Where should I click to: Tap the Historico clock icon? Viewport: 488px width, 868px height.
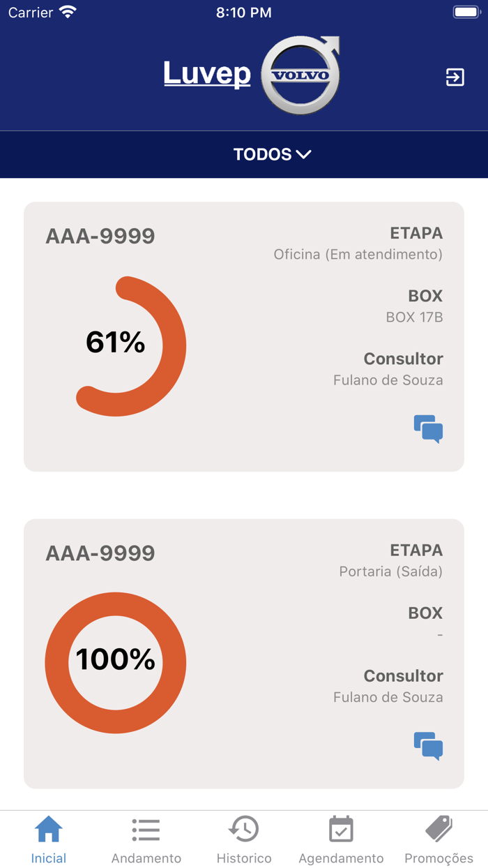pos(243,830)
